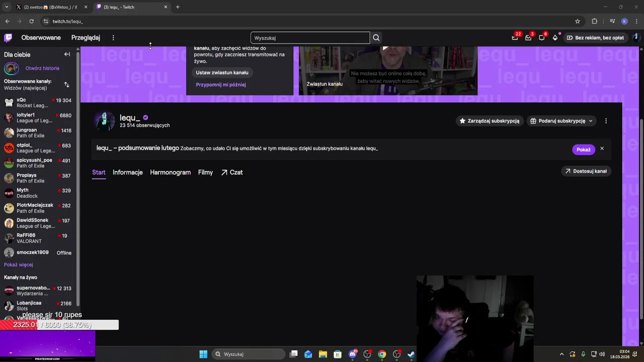Switch to the Harmonogram tab

tap(170, 172)
